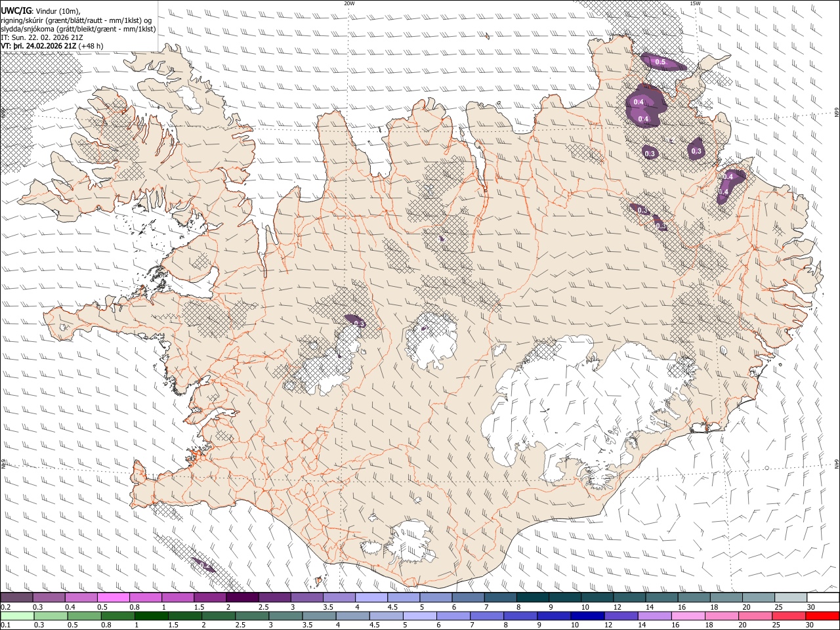Click the round Hofsjökull glacier in central Iceland
The width and height of the screenshot is (840, 630).
click(432, 340)
